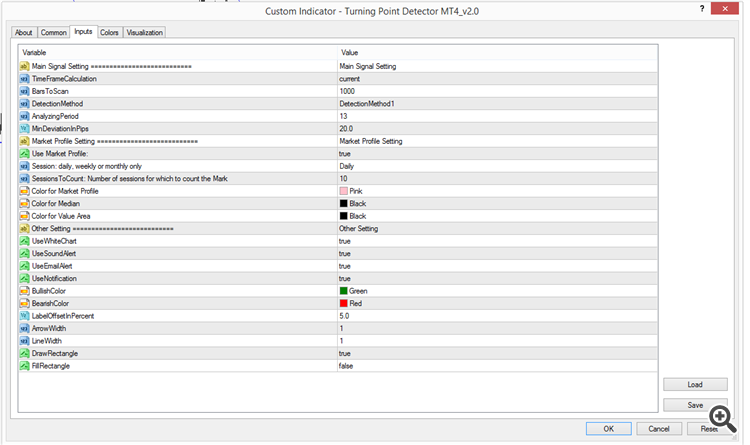Click the green swatch for BullishColor
Image resolution: width=750 pixels, height=445 pixels.
click(x=343, y=290)
